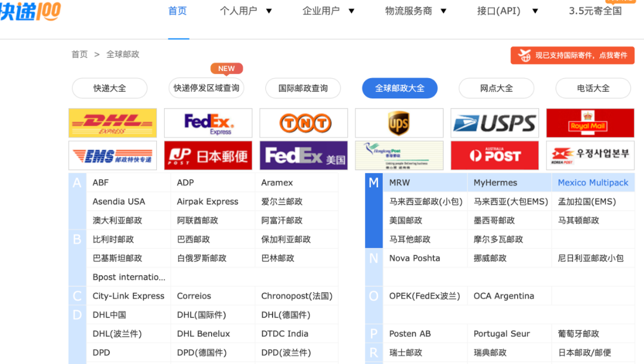The height and width of the screenshot is (364, 644).
Task: Select 首页 in the top navigation
Action: [177, 11]
